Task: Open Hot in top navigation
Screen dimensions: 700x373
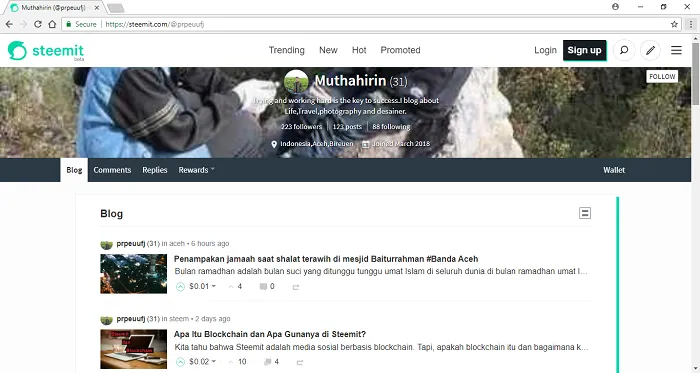Action: click(x=359, y=50)
